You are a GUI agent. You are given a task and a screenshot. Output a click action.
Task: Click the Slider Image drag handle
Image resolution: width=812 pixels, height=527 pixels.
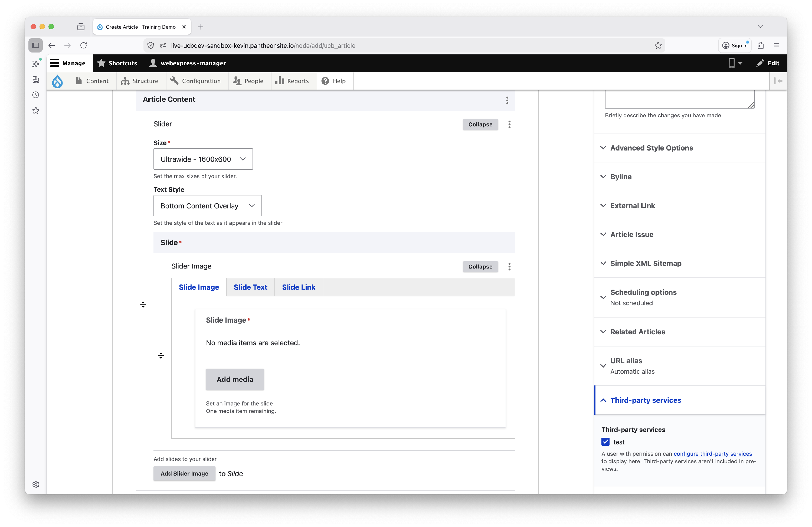click(161, 356)
